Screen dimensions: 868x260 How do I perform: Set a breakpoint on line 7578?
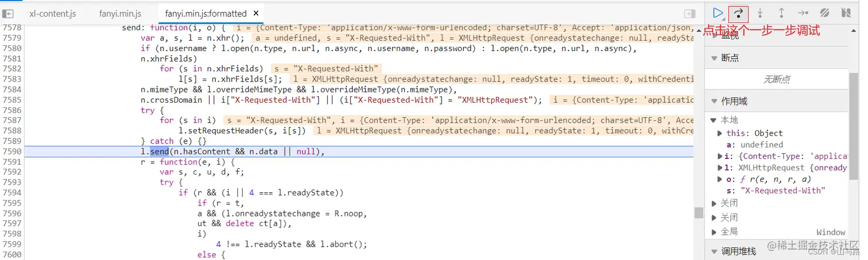point(11,28)
